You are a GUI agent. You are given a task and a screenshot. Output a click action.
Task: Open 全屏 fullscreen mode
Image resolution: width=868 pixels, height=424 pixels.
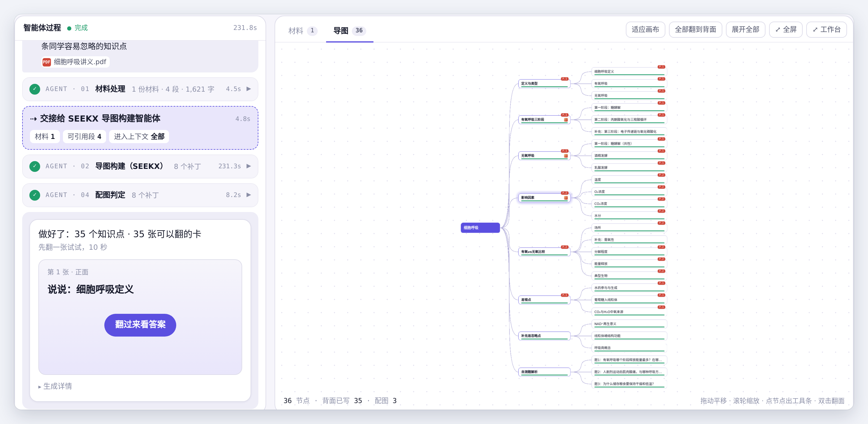point(786,30)
